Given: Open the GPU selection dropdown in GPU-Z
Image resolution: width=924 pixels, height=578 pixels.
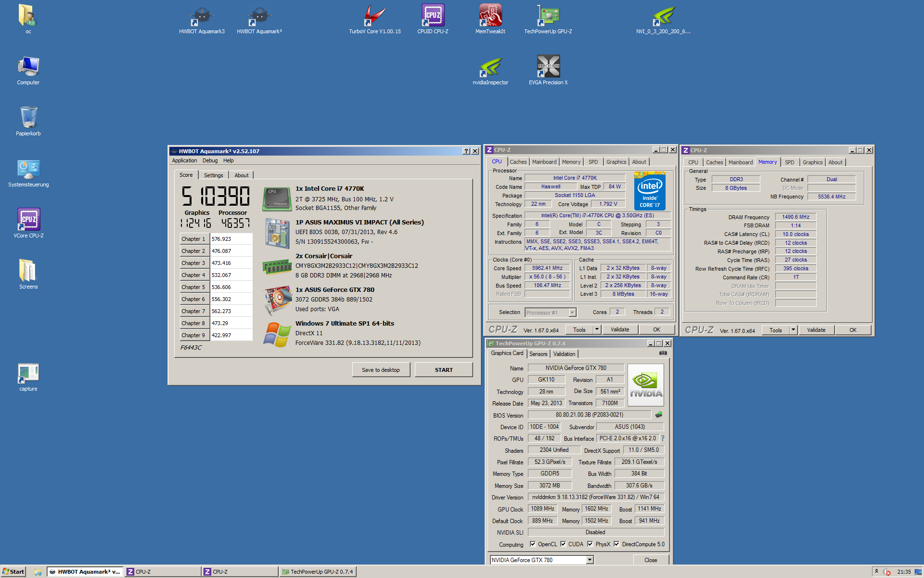Looking at the screenshot, I should pyautogui.click(x=590, y=560).
